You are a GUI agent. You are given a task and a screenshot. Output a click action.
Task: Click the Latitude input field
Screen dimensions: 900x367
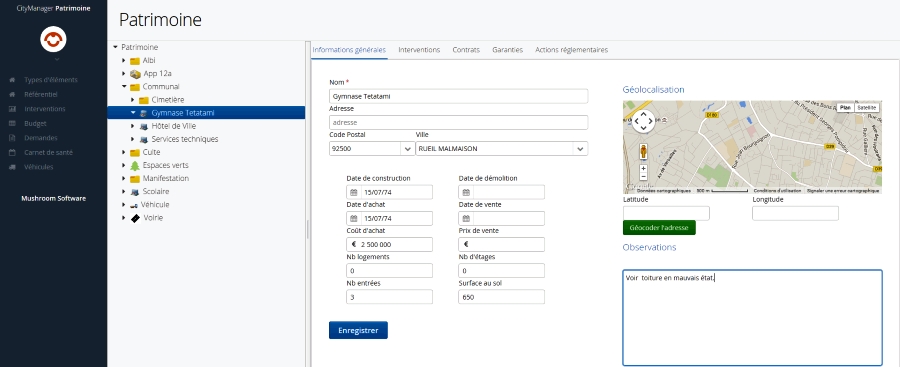click(x=666, y=214)
